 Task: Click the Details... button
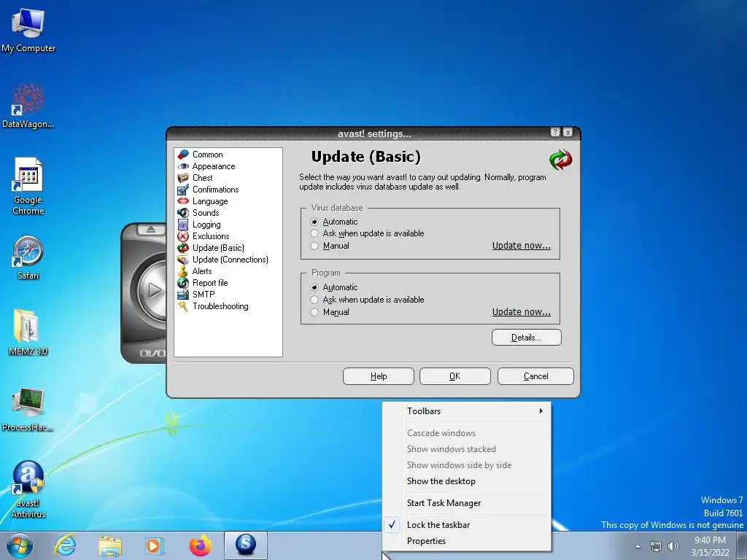[527, 338]
